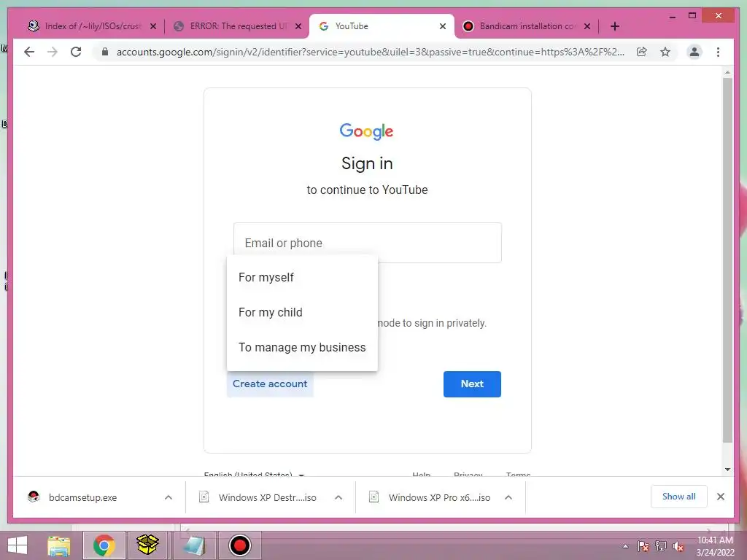Share this page from the address bar
This screenshot has width=747, height=560.
point(642,52)
